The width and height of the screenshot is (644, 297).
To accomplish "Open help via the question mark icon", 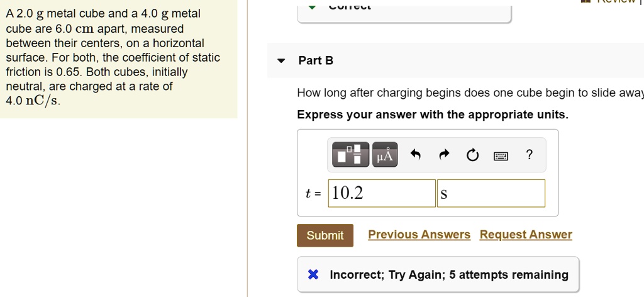I will [530, 155].
